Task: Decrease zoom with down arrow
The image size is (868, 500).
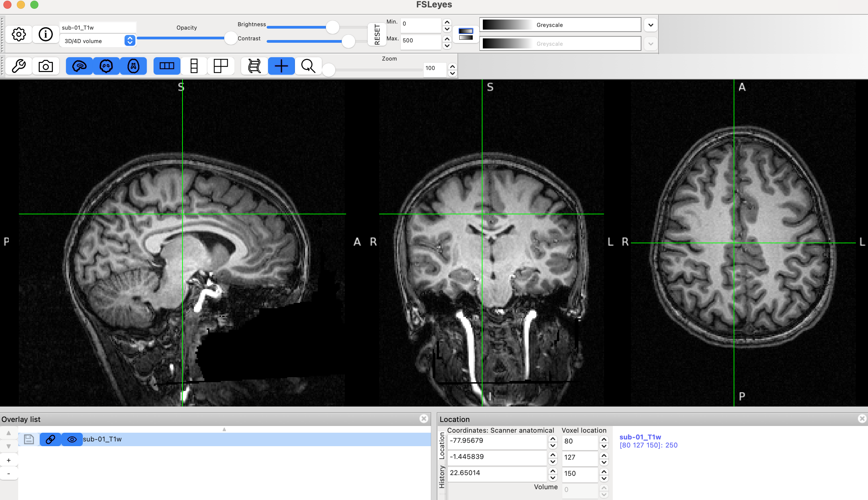Action: (453, 73)
